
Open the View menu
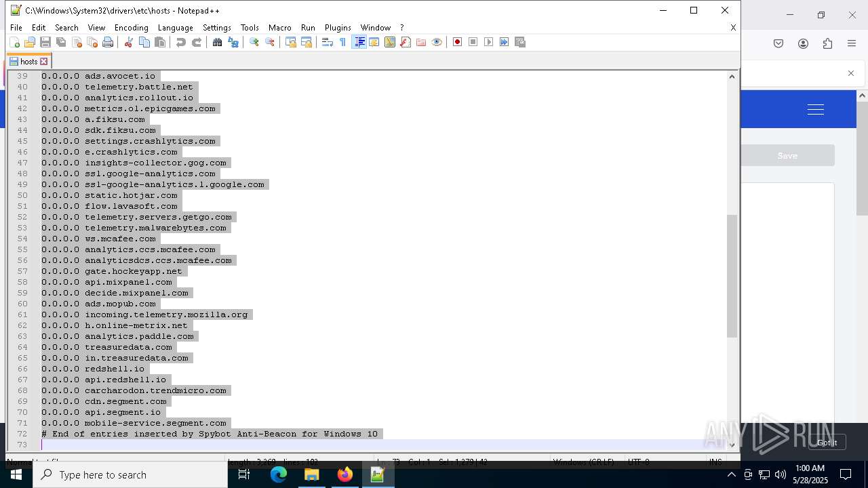(96, 28)
